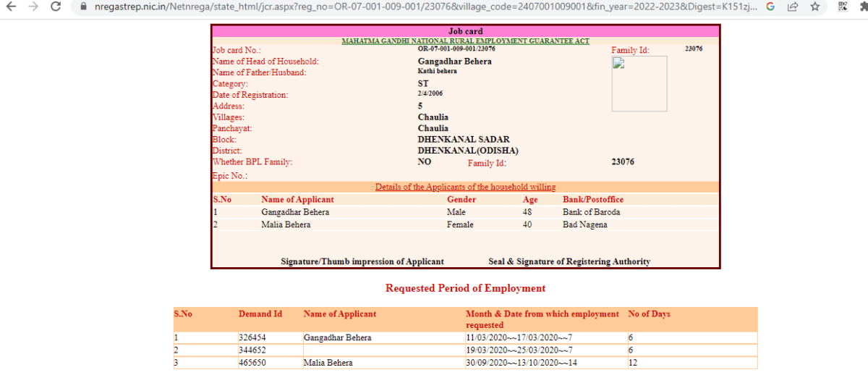Go forward to the next page
Viewport: 868px width, 383px height.
click(33, 7)
